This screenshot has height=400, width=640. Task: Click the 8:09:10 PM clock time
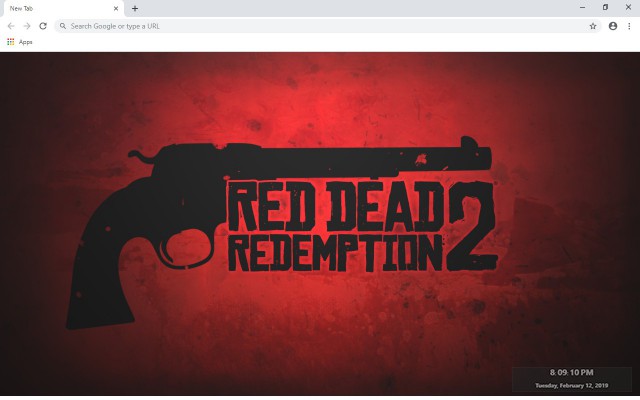pyautogui.click(x=571, y=372)
